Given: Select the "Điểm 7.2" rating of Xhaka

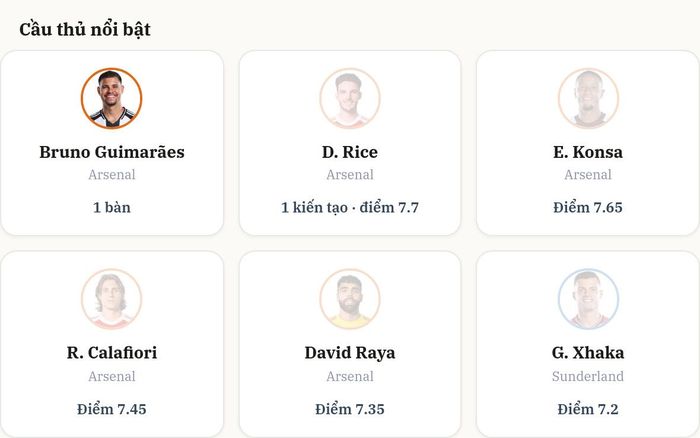Looking at the screenshot, I should point(588,409).
